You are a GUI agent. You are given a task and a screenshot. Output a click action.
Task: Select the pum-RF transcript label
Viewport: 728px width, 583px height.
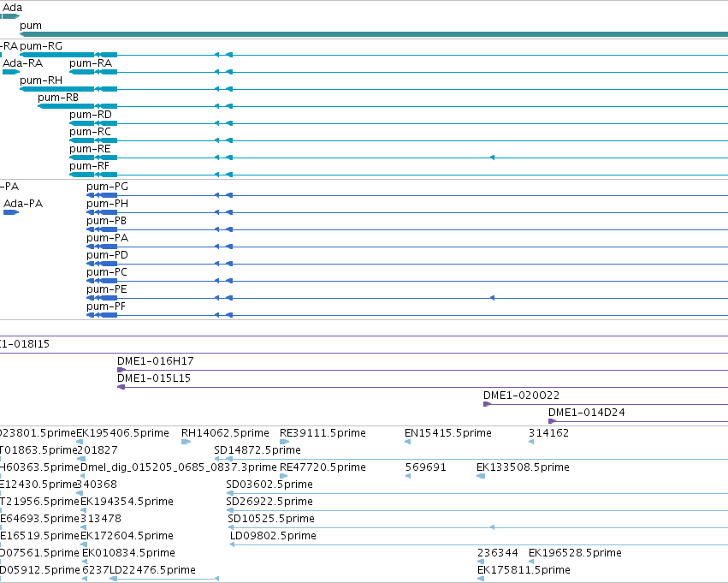89,166
